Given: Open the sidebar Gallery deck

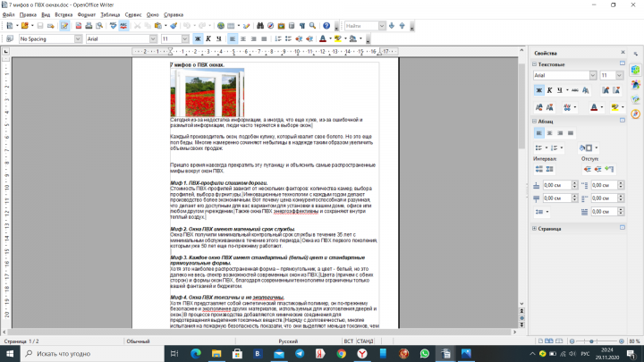Looking at the screenshot, I should (635, 99).
